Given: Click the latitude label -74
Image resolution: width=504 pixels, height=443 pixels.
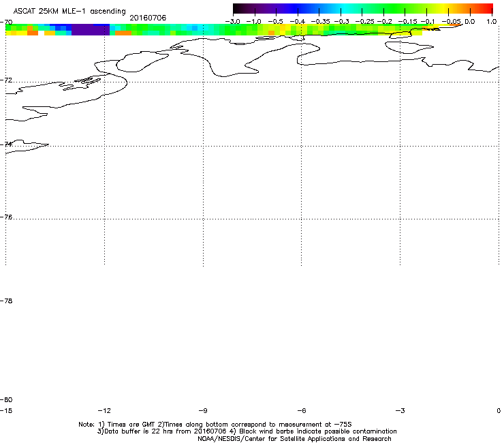Looking at the screenshot, I should point(6,144).
